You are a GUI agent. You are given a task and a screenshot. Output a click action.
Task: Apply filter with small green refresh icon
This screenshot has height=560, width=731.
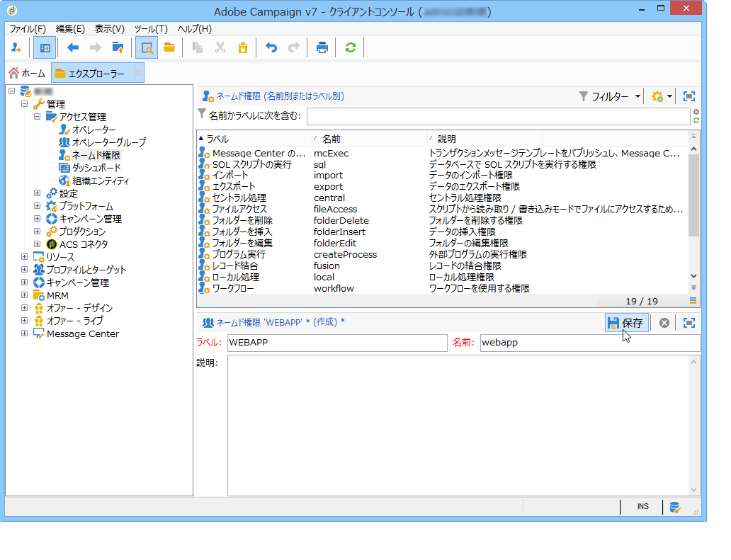pyautogui.click(x=696, y=120)
